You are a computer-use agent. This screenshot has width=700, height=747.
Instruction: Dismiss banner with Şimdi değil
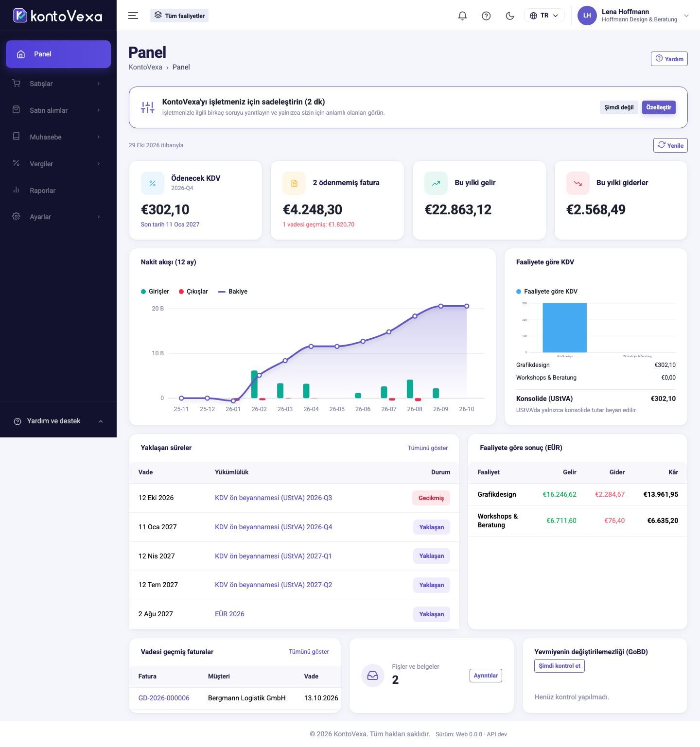coord(619,107)
